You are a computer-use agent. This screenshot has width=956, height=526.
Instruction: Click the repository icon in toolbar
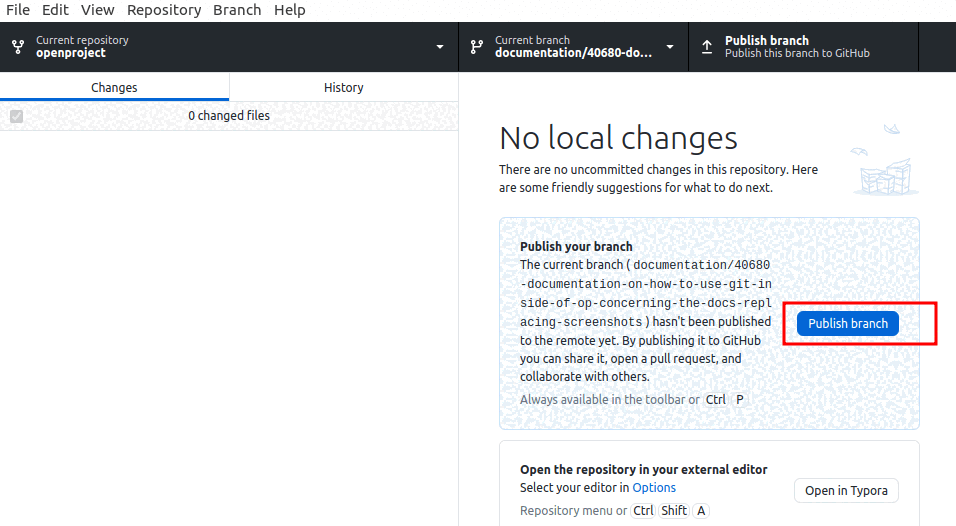click(x=18, y=47)
